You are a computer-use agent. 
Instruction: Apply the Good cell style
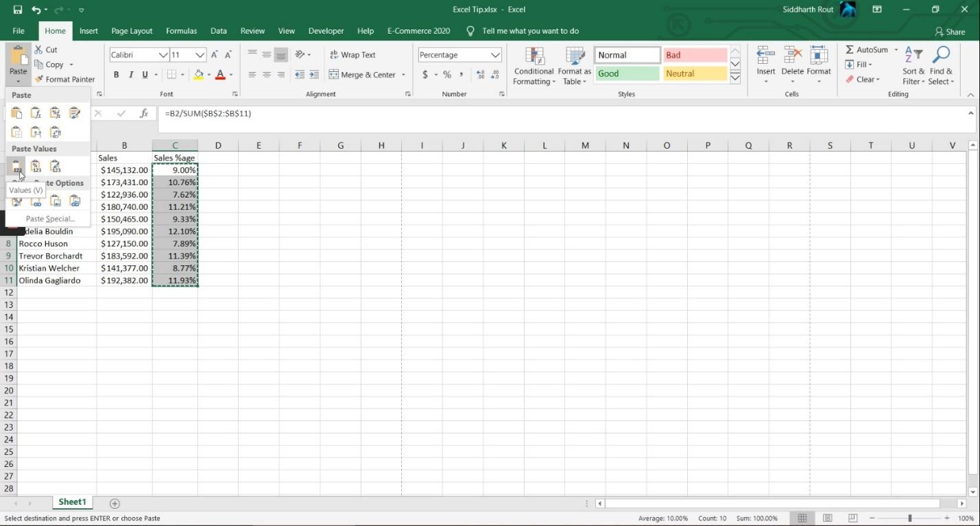pyautogui.click(x=627, y=73)
